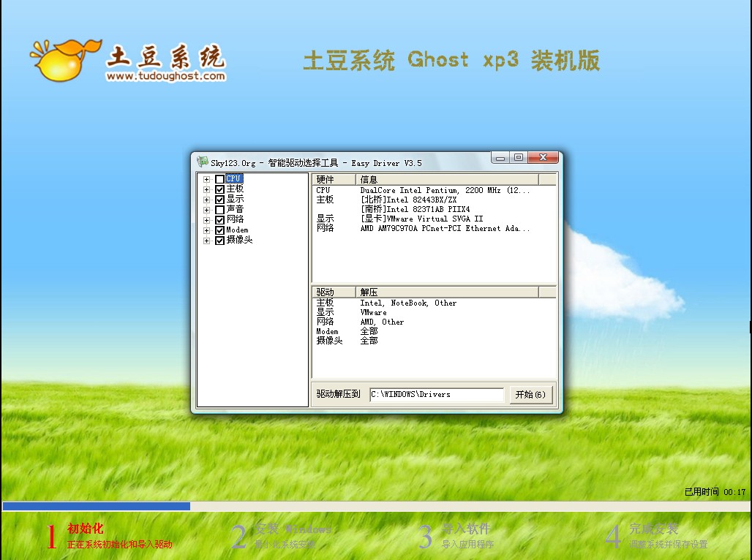Click the 已用时间 elapsed time readout
752x560 pixels.
coord(715,492)
